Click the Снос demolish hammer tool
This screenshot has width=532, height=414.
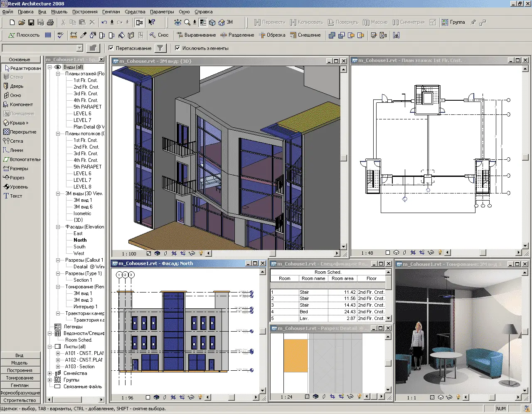pos(159,35)
